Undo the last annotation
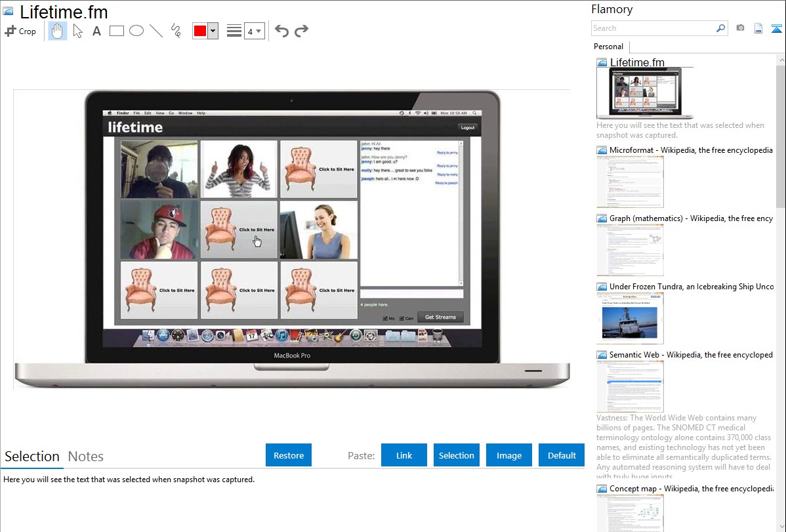The width and height of the screenshot is (786, 532). (x=281, y=31)
